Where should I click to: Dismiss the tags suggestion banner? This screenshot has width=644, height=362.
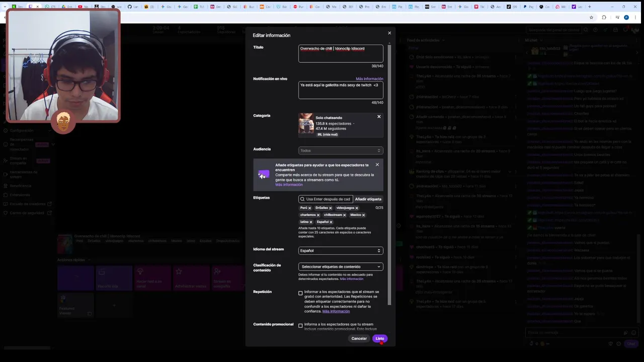pos(377,165)
